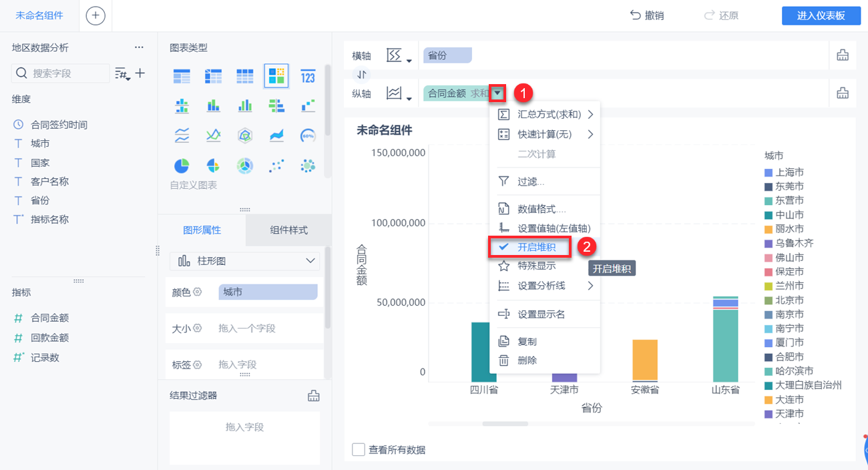Click the 撤销 undo button
The width and height of the screenshot is (868, 470).
point(647,15)
